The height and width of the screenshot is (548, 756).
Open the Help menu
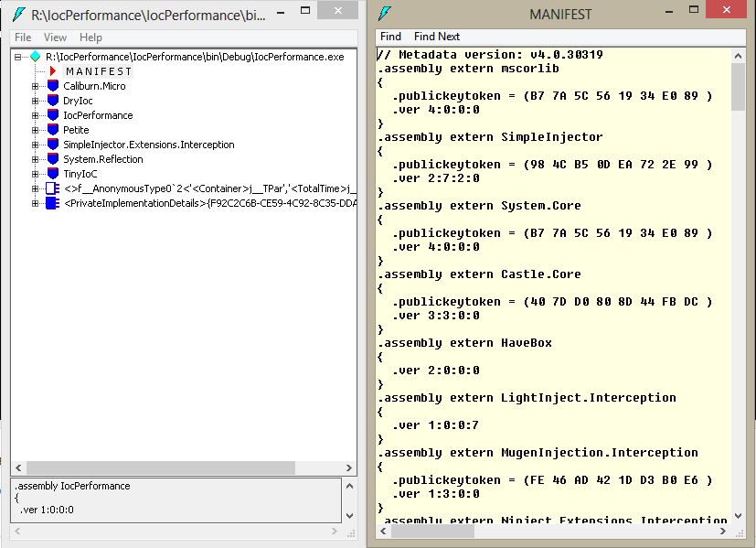click(91, 38)
